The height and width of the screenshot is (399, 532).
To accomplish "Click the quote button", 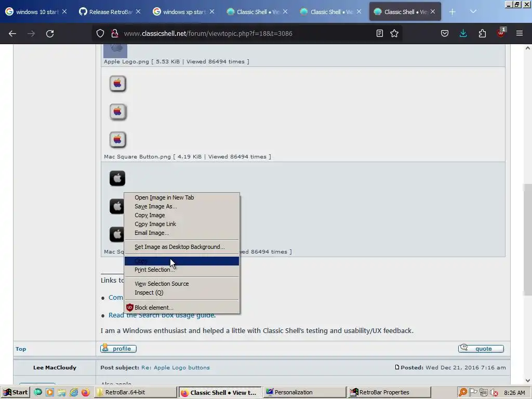I will pos(481,349).
